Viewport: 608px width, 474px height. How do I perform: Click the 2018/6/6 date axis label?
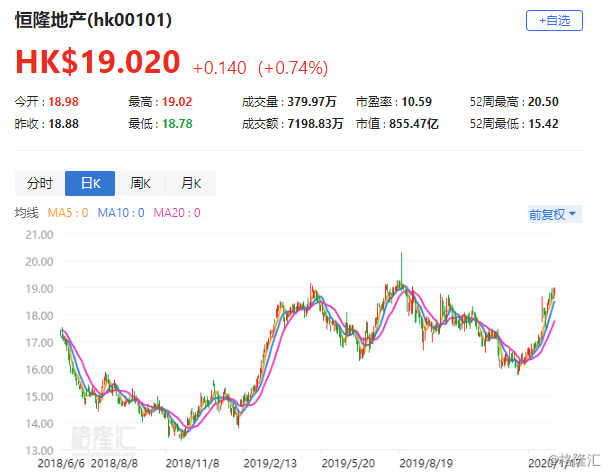pos(61,463)
